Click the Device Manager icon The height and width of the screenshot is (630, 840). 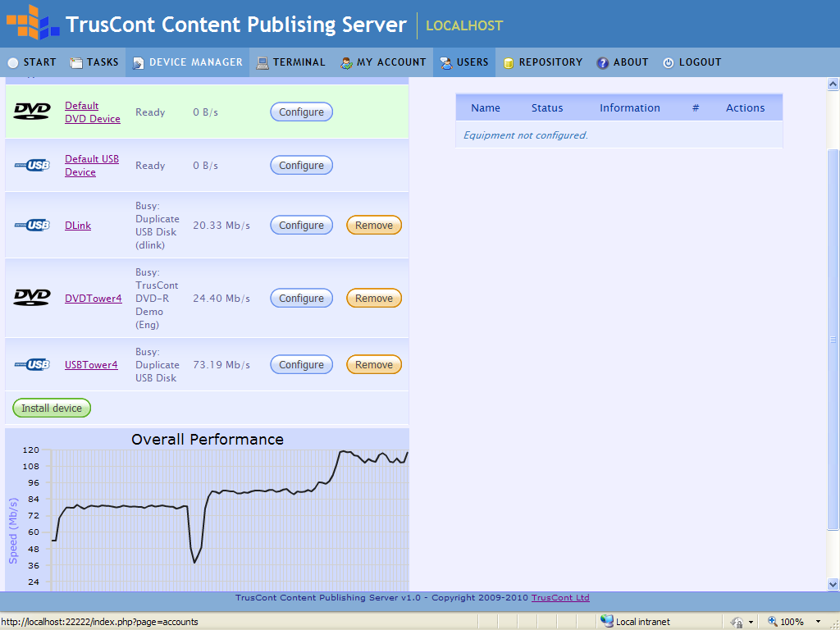(138, 62)
